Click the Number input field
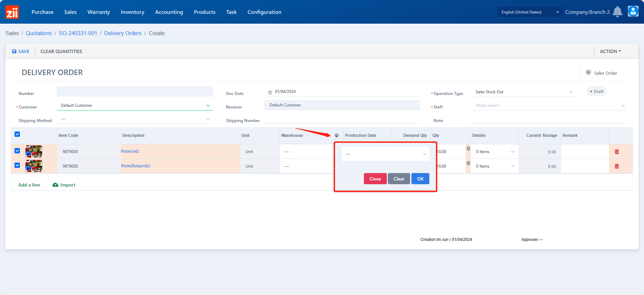Viewport: 644px width, 295px height. point(135,92)
